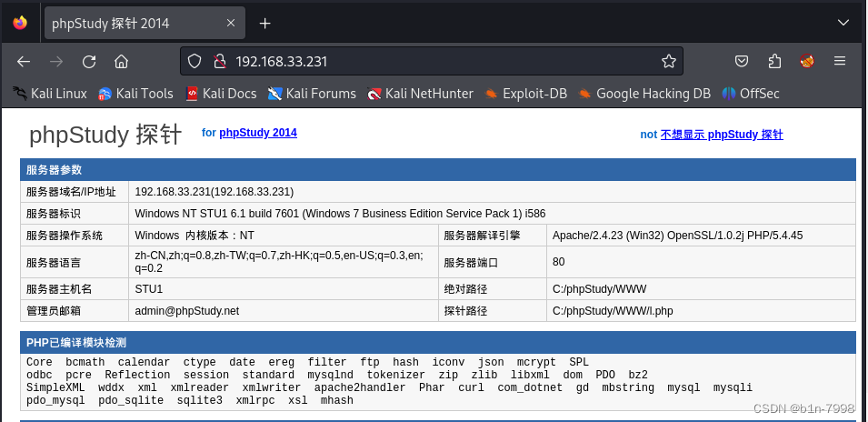Open the Extensions puzzle icon

tap(774, 61)
